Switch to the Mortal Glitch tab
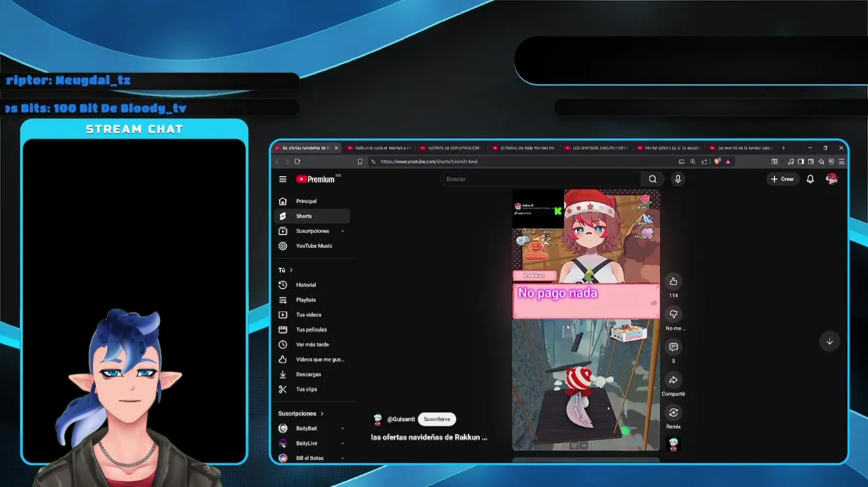 (668, 147)
